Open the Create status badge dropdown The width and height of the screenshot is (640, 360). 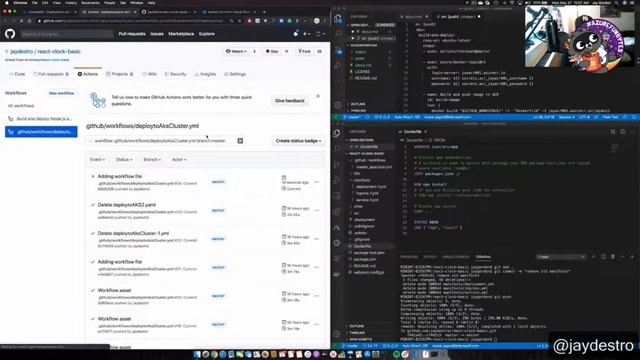pos(298,141)
